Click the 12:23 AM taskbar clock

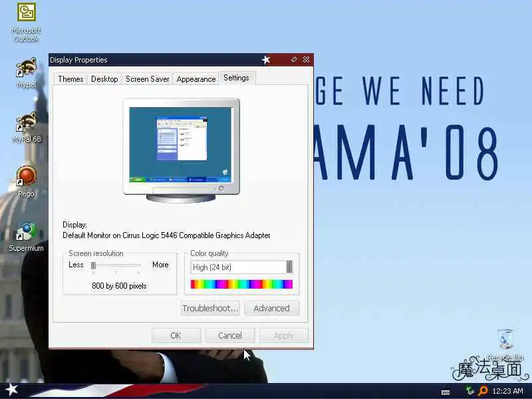click(507, 391)
